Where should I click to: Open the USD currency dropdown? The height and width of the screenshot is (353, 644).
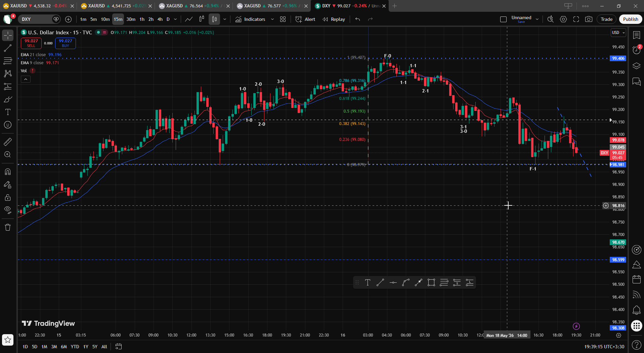(x=618, y=33)
